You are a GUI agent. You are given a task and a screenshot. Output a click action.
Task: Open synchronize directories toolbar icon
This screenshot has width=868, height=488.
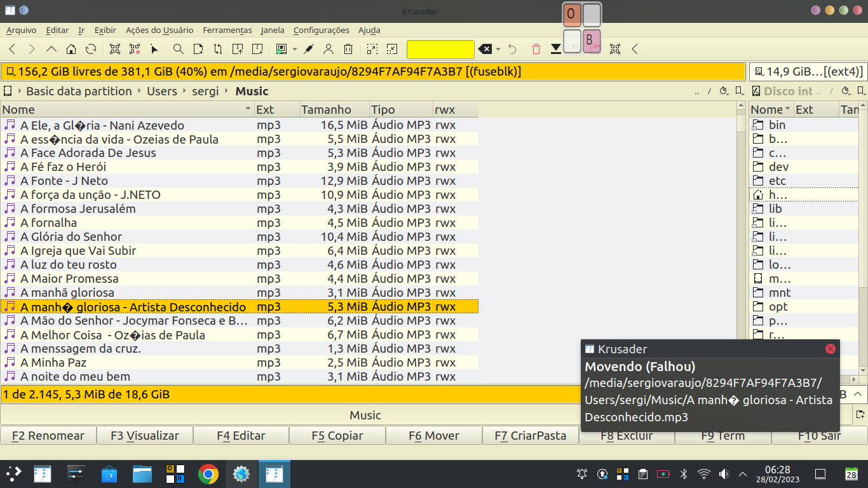point(218,49)
